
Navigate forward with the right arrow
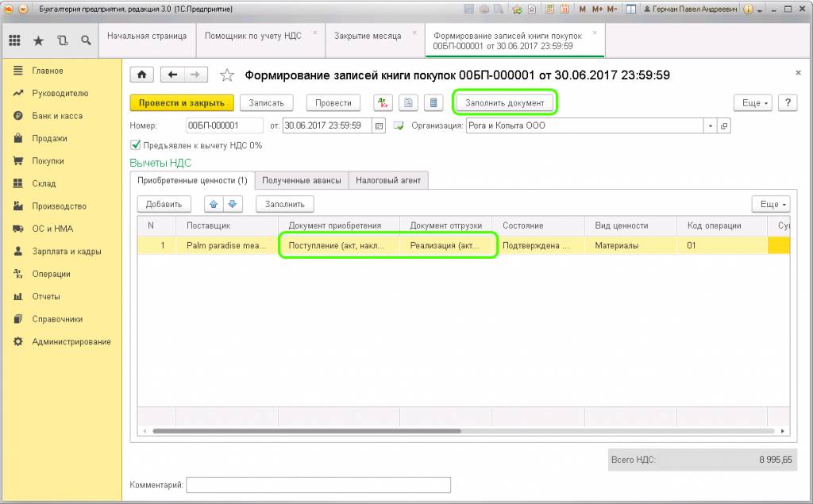tap(195, 75)
